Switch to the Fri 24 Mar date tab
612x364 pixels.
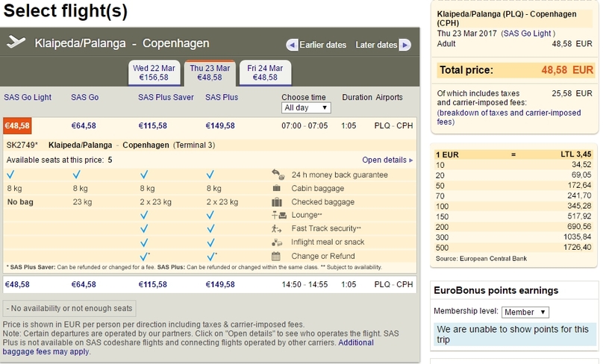(x=265, y=72)
